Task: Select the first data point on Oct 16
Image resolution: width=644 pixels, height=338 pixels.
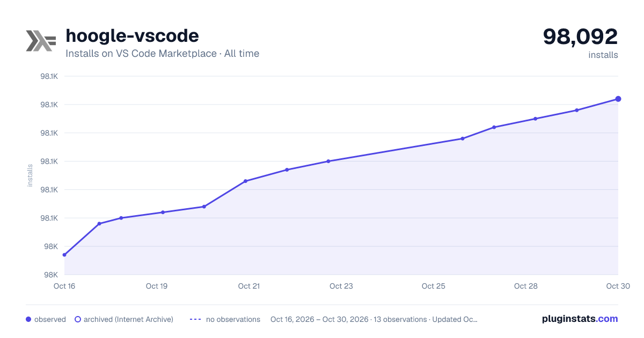Action: (x=64, y=255)
